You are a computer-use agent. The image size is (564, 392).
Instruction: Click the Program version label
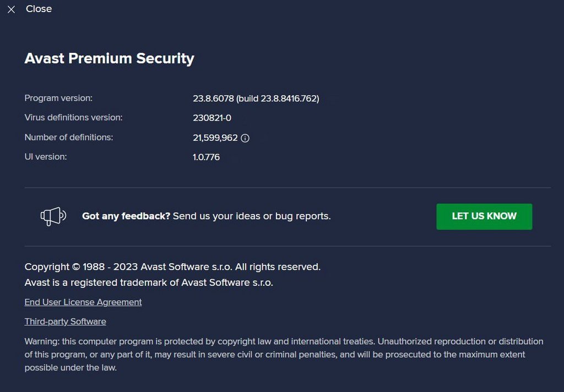(x=58, y=98)
